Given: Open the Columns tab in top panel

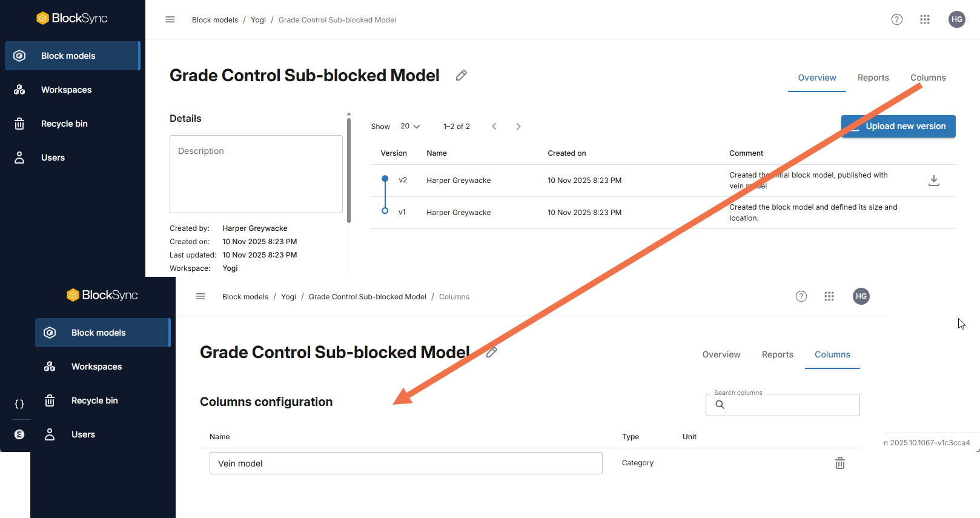Looking at the screenshot, I should click(x=927, y=78).
